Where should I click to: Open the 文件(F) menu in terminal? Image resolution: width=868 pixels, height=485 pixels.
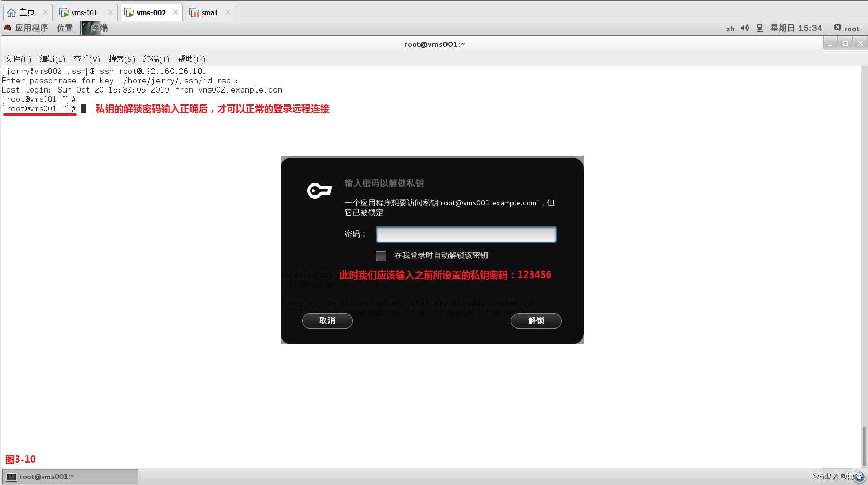pos(17,59)
